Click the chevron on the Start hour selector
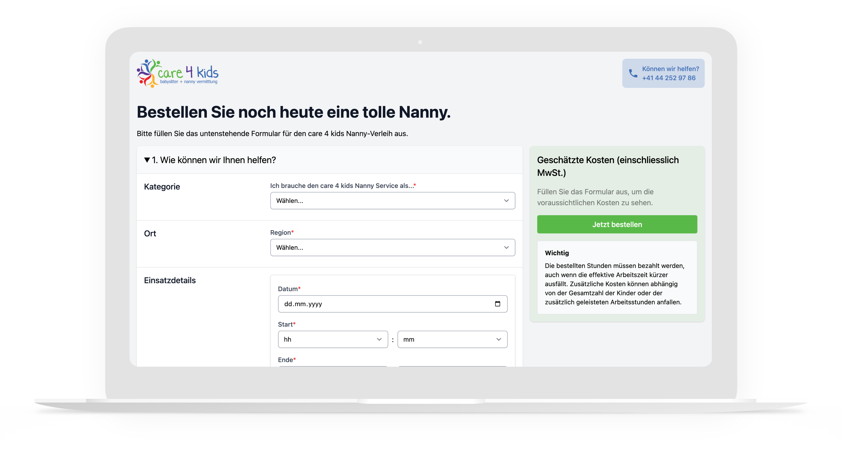 (380, 340)
